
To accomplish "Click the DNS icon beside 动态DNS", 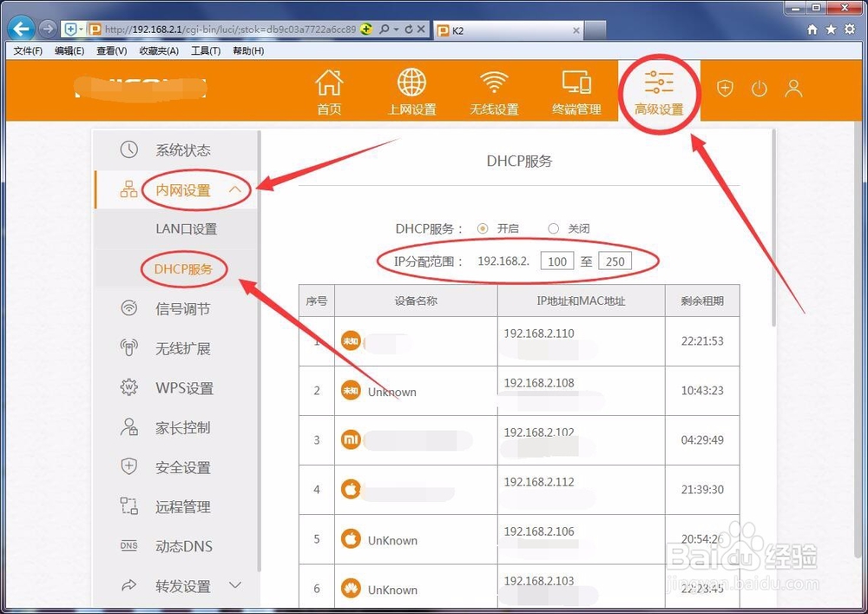I will (x=128, y=545).
